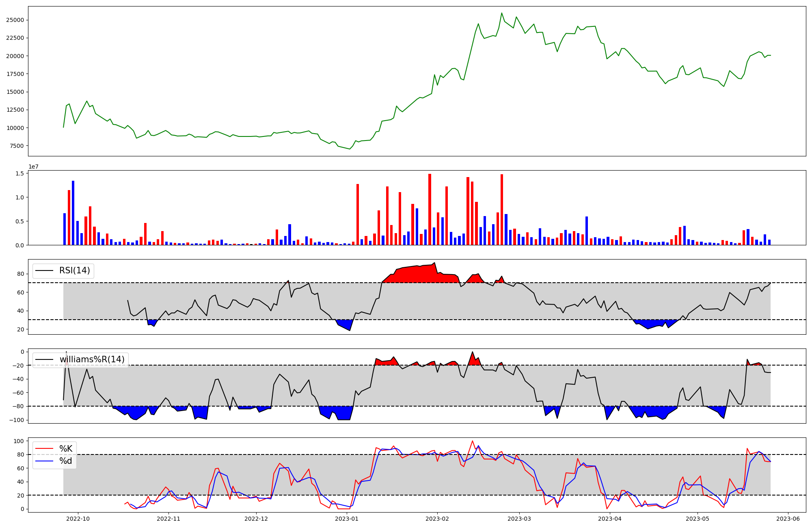Click the blue %d line sample in legend
812x528 pixels.
point(44,461)
